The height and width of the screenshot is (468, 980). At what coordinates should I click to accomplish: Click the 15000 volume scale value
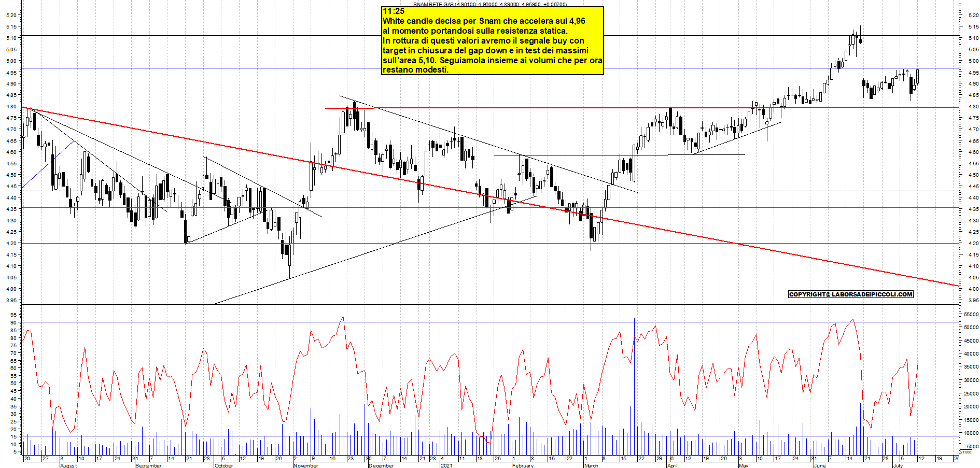(x=971, y=420)
